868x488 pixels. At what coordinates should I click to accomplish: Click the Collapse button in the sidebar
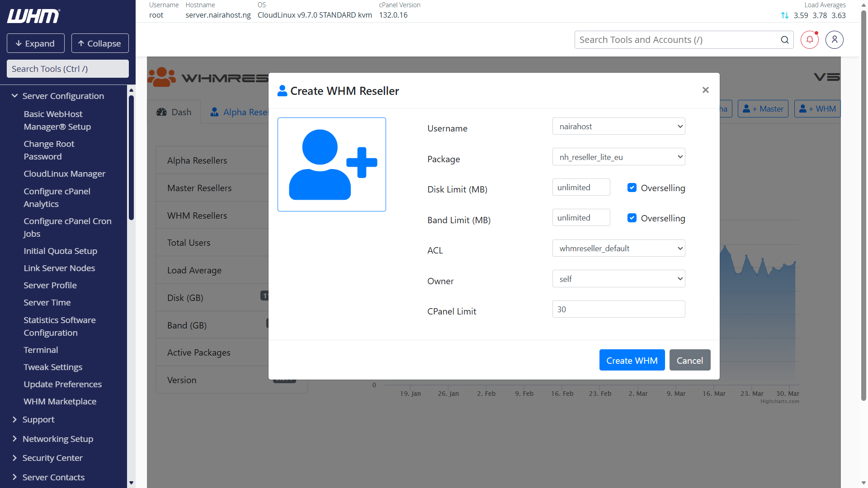[100, 43]
